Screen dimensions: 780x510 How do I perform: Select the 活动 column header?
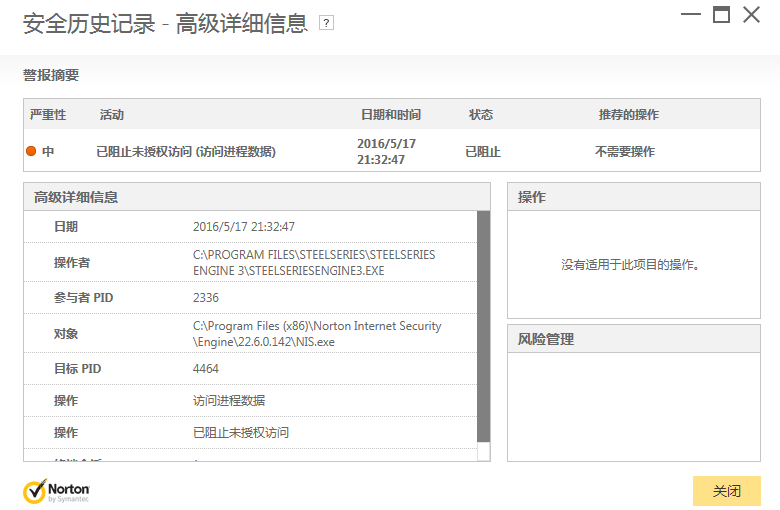(112, 115)
